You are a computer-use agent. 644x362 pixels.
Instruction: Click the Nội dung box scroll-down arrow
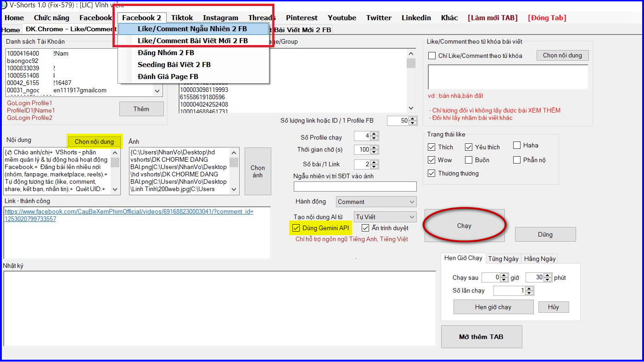point(115,189)
